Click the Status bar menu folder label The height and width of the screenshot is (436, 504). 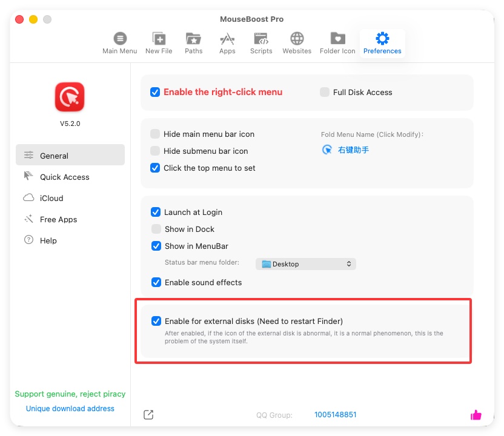(202, 262)
